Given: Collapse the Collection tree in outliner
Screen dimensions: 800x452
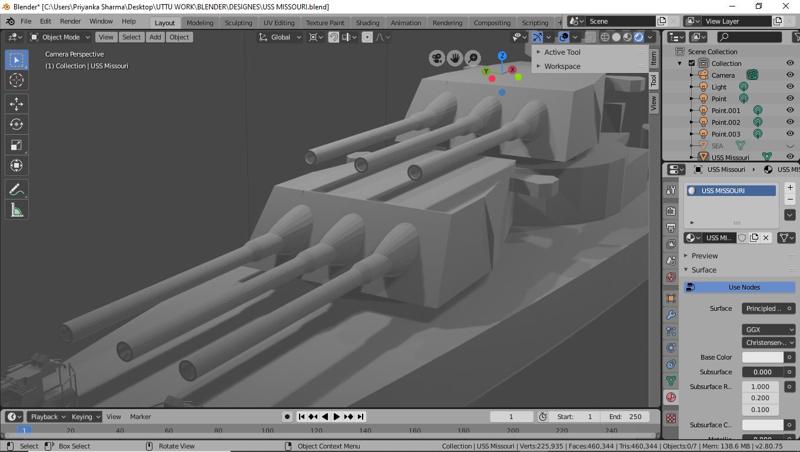Looking at the screenshot, I should tap(680, 63).
